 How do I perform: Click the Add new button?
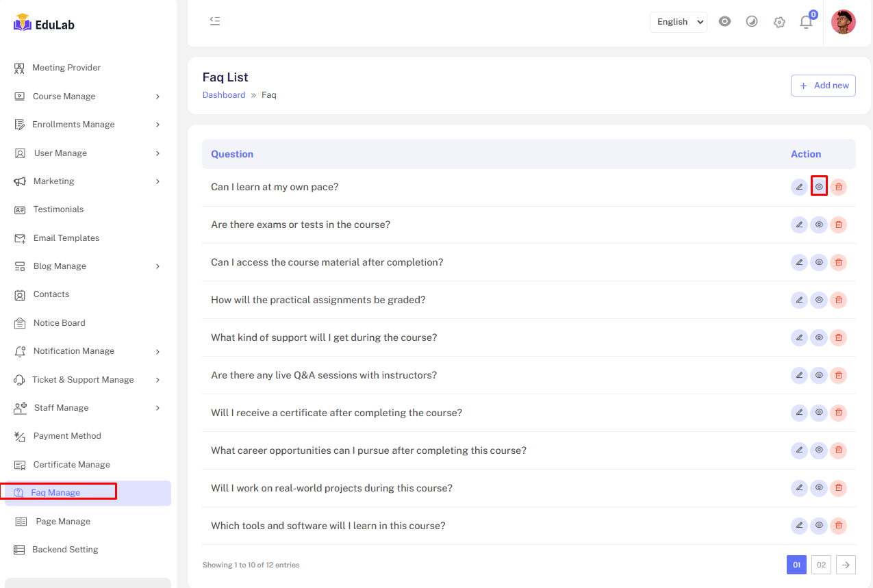click(823, 86)
